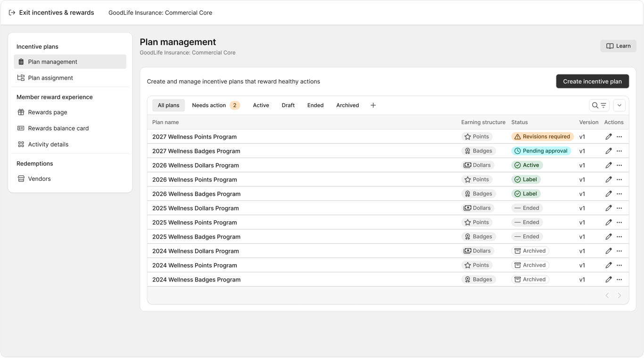Click pencil icon for 2027 Wellness Badges Program
This screenshot has width=644, height=358.
click(x=609, y=151)
